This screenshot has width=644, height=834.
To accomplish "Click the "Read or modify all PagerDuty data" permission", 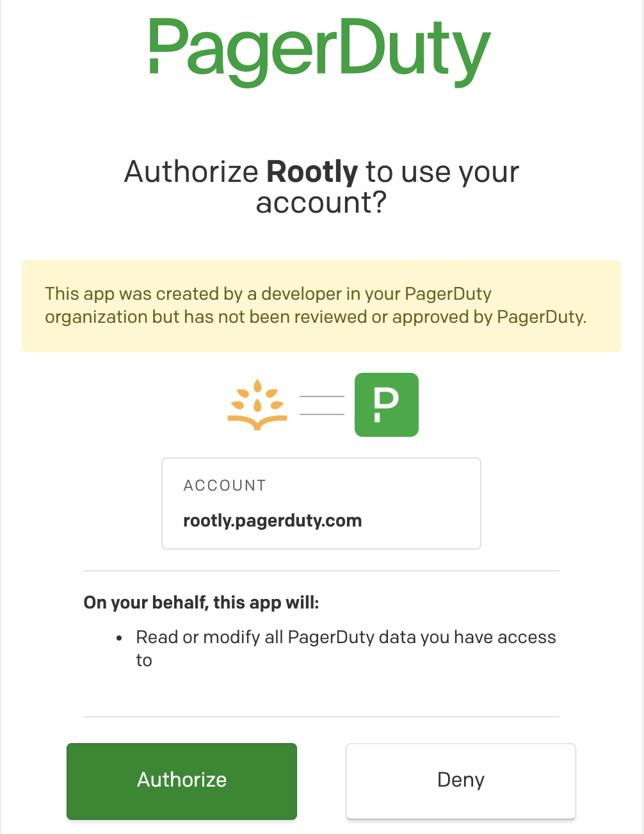I will [x=346, y=637].
